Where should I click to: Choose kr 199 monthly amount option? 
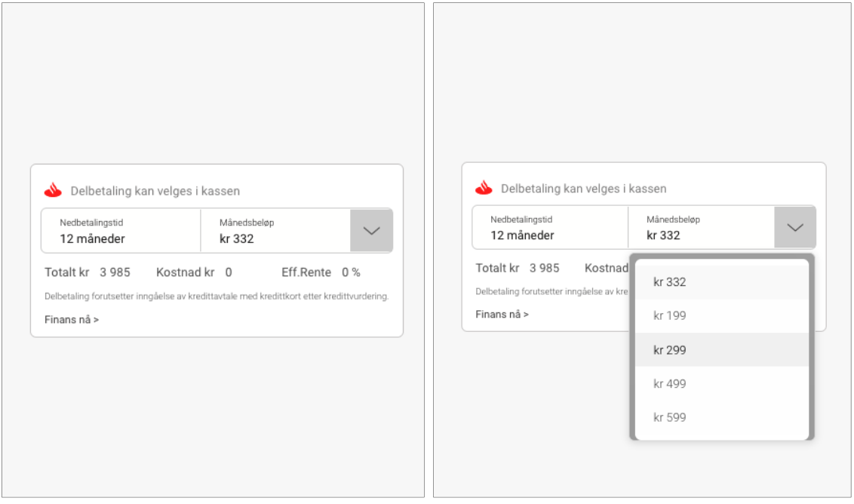(722, 316)
